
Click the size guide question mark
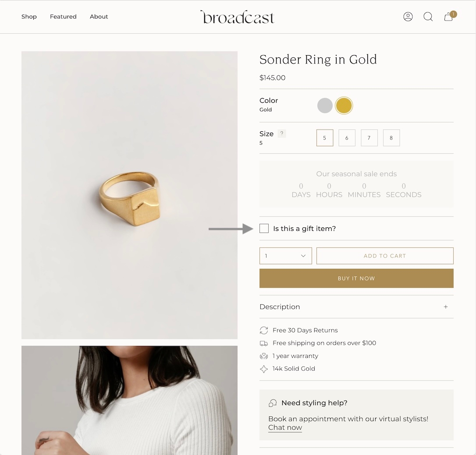(x=282, y=134)
